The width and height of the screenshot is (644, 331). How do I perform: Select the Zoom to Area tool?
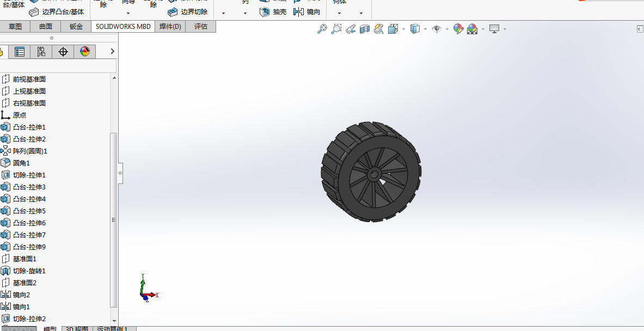[x=336, y=29]
